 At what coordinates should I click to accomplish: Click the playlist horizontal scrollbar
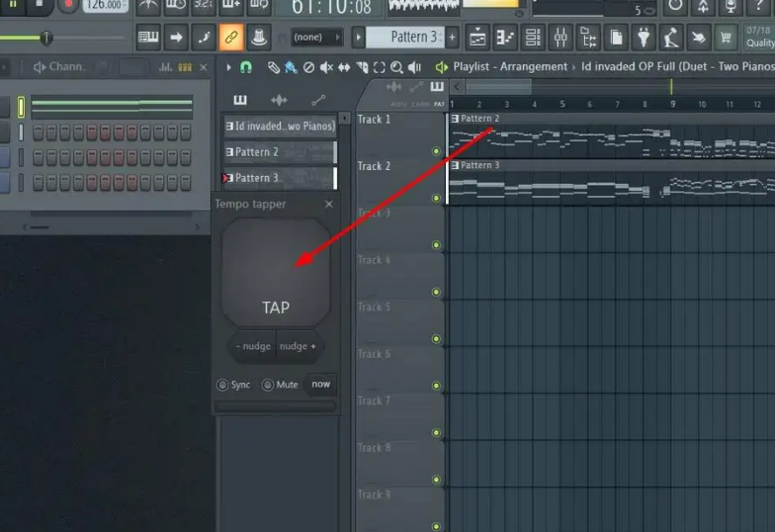coord(498,87)
